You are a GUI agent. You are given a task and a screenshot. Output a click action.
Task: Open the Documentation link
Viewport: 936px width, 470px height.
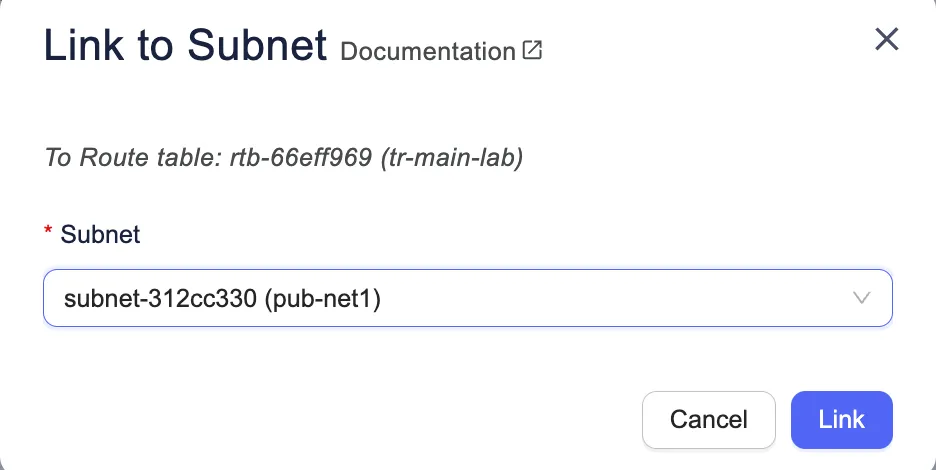coord(428,51)
